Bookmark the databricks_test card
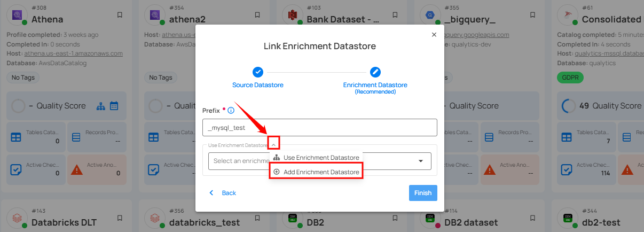The height and width of the screenshot is (232, 644). pyautogui.click(x=257, y=218)
